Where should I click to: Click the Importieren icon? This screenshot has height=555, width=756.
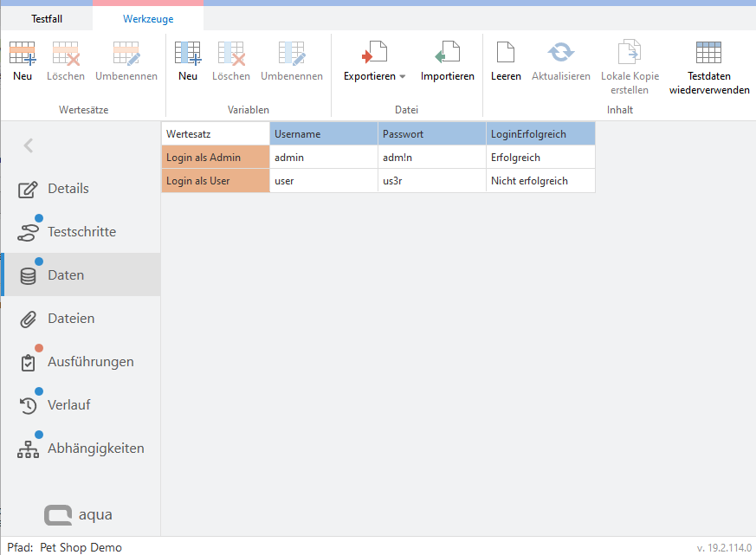click(447, 54)
